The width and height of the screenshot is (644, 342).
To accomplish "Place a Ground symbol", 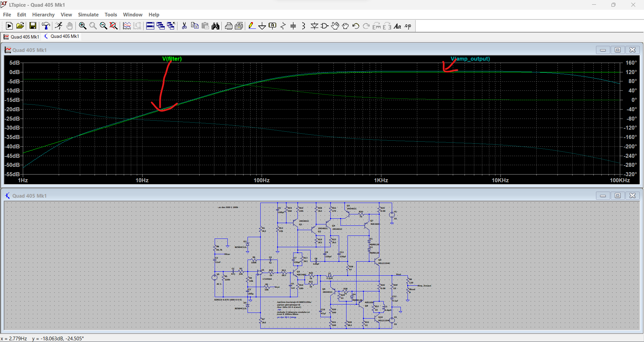I will [x=262, y=26].
